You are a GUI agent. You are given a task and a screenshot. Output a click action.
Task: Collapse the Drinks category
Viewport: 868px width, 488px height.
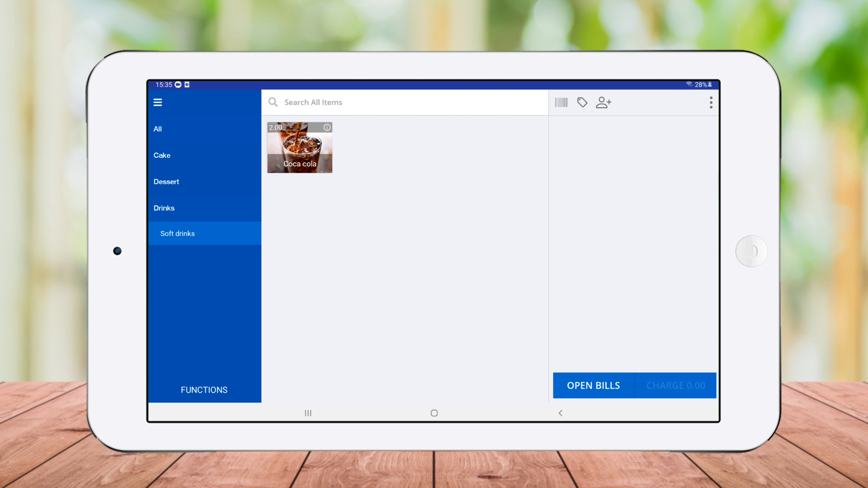coord(164,208)
